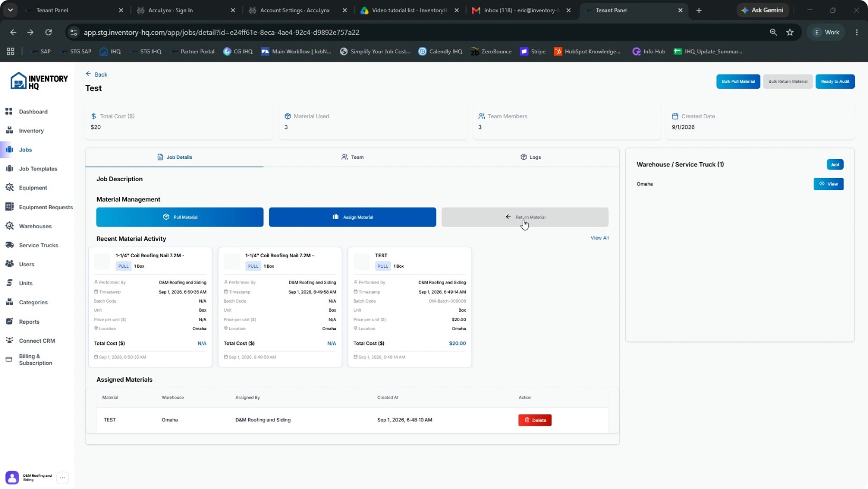This screenshot has width=868, height=489.
Task: Open browser zoom magnifier icon
Action: (773, 32)
